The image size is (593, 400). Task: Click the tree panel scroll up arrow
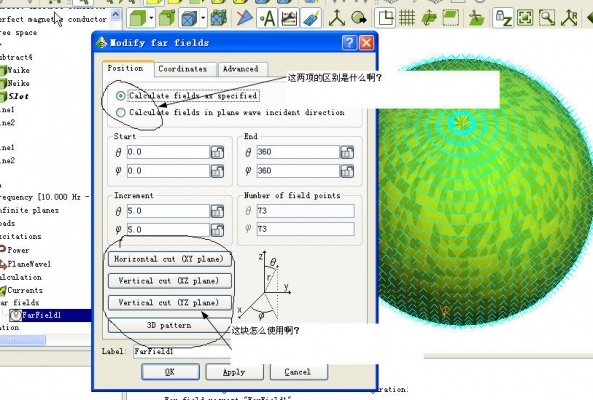116,15
